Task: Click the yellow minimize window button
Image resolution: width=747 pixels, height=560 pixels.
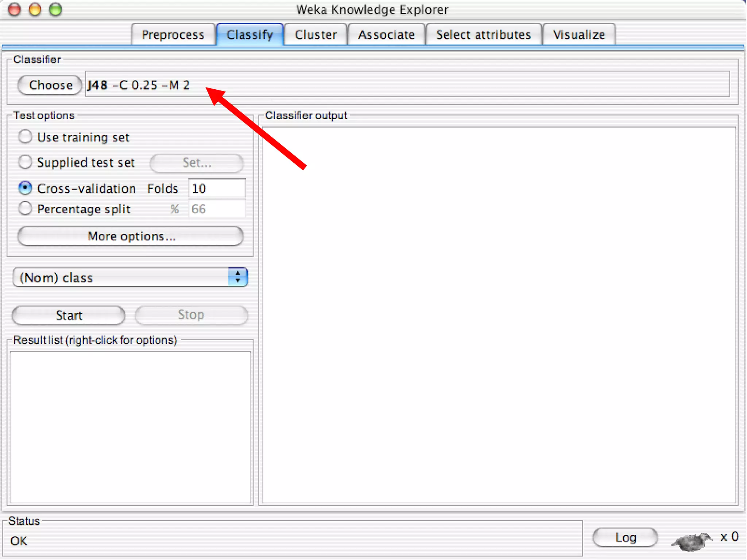Action: [35, 9]
